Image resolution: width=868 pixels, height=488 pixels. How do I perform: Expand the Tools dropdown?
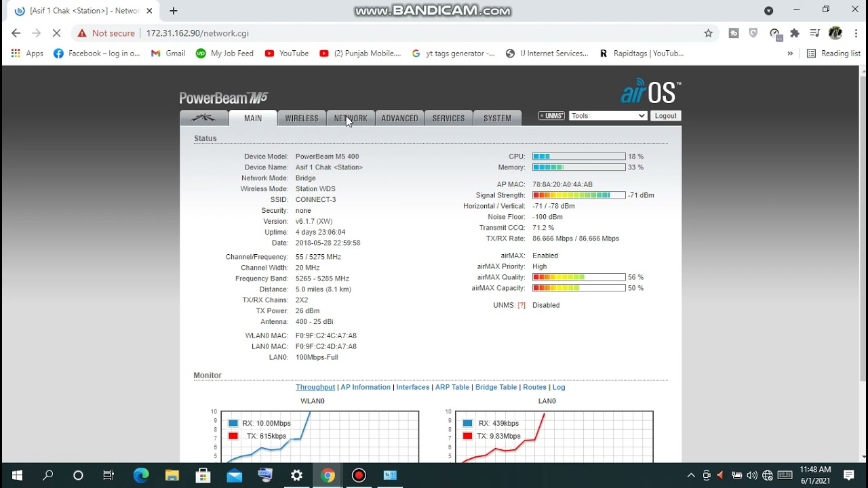(x=608, y=116)
